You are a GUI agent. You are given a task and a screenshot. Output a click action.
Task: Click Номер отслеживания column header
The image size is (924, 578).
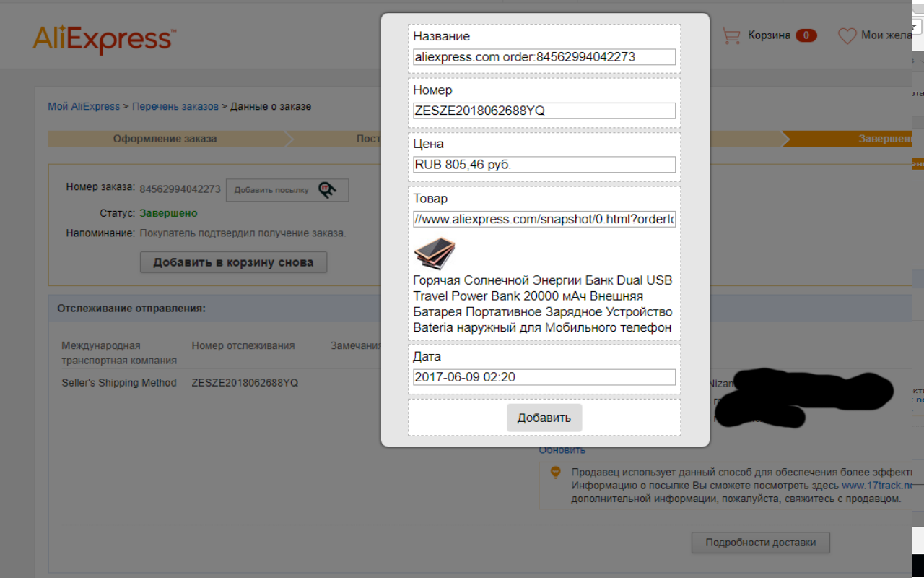[x=243, y=345]
